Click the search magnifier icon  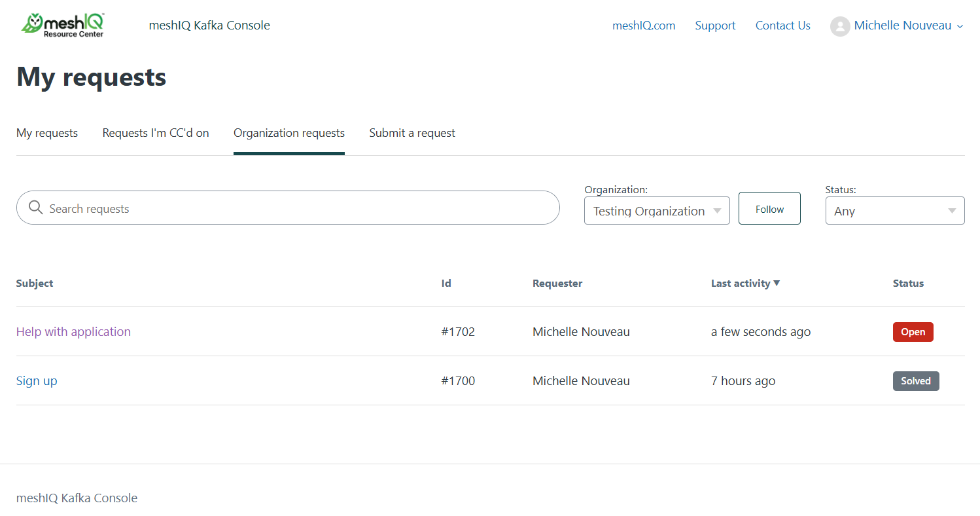point(36,208)
